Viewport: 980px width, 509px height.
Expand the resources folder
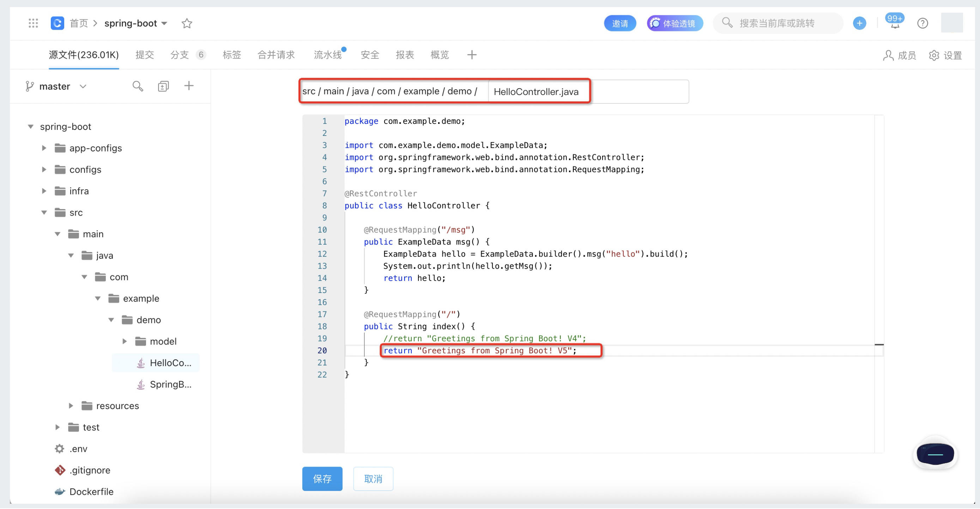(71, 406)
